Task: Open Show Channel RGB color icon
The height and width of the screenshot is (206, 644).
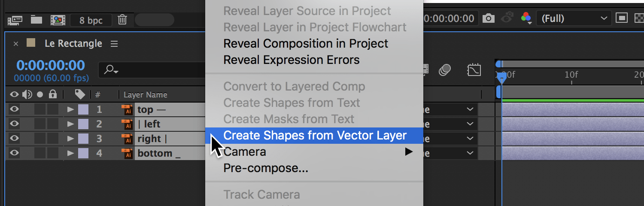Action: (x=526, y=18)
